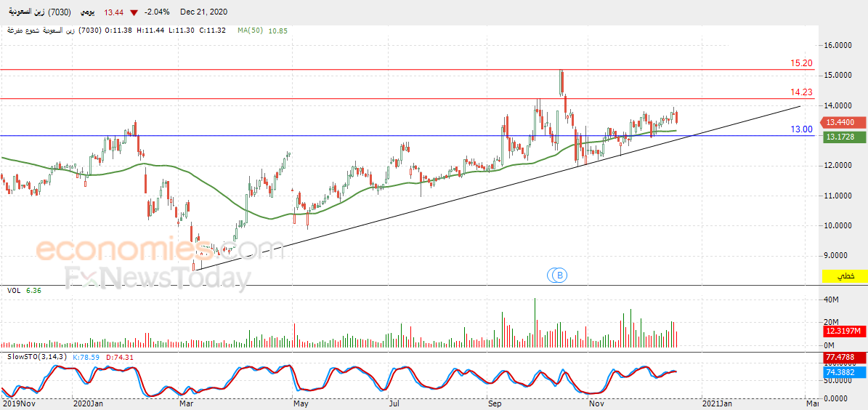Screen dimensions: 868x410
Task: Click the K:78.59 stochastic reading
Action: 81,358
